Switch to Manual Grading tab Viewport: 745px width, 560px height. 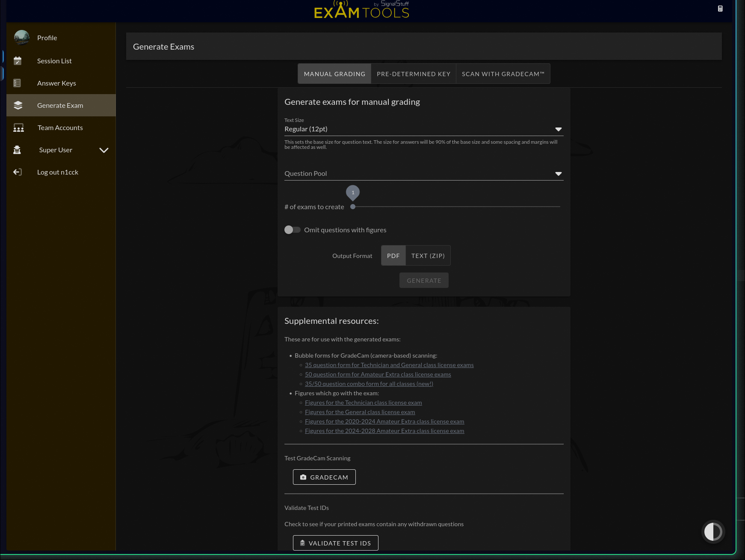tap(334, 74)
